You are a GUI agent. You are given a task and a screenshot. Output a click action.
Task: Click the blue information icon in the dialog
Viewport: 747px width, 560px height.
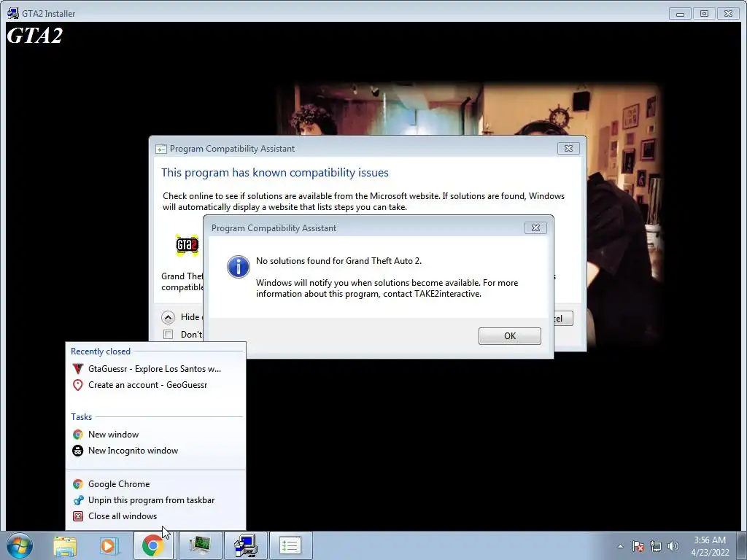click(x=239, y=267)
